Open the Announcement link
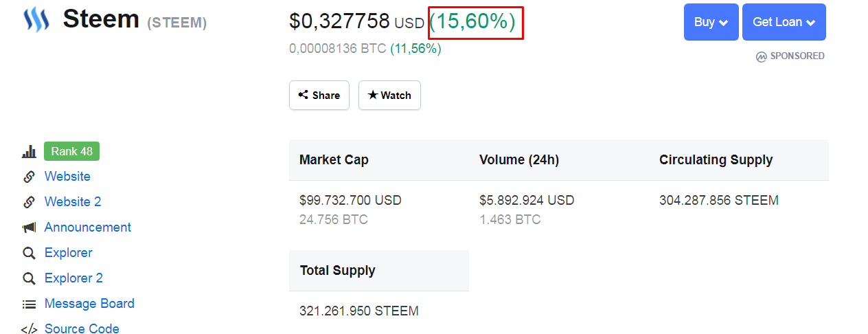 [88, 227]
